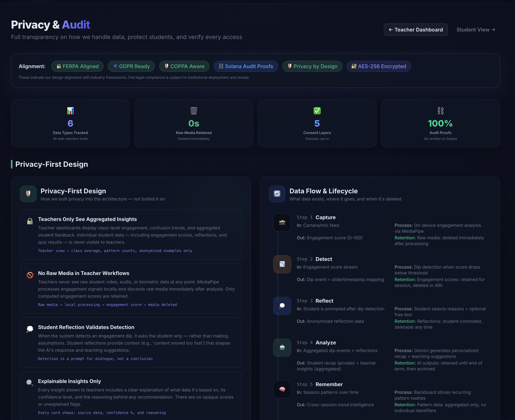Click the magnifying glass icon by Explainable Insights Only
515x420 pixels.
(30, 383)
